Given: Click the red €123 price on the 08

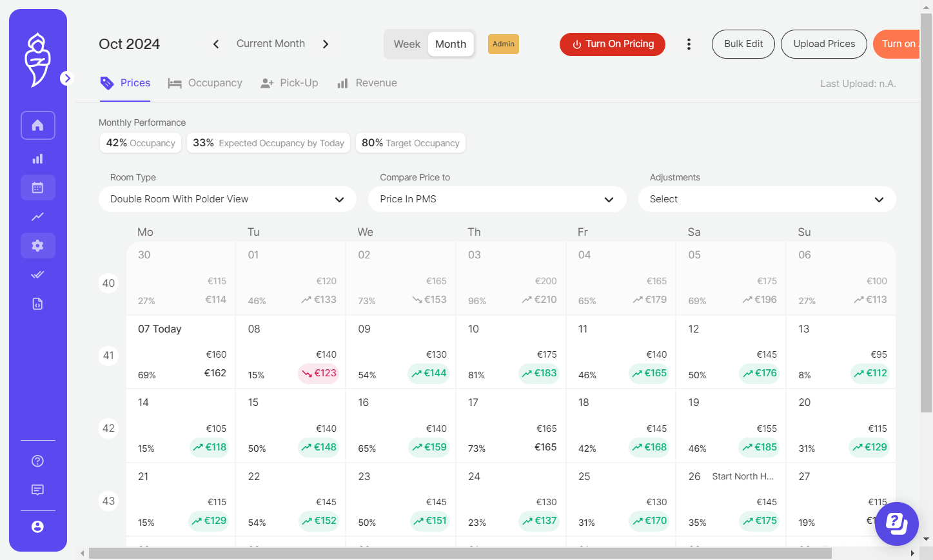Looking at the screenshot, I should click(319, 373).
